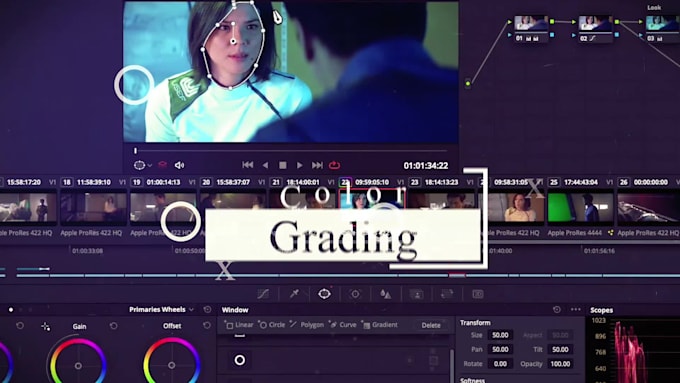Jump to the first frame
Screen dimensions: 680x383
[x=248, y=165]
